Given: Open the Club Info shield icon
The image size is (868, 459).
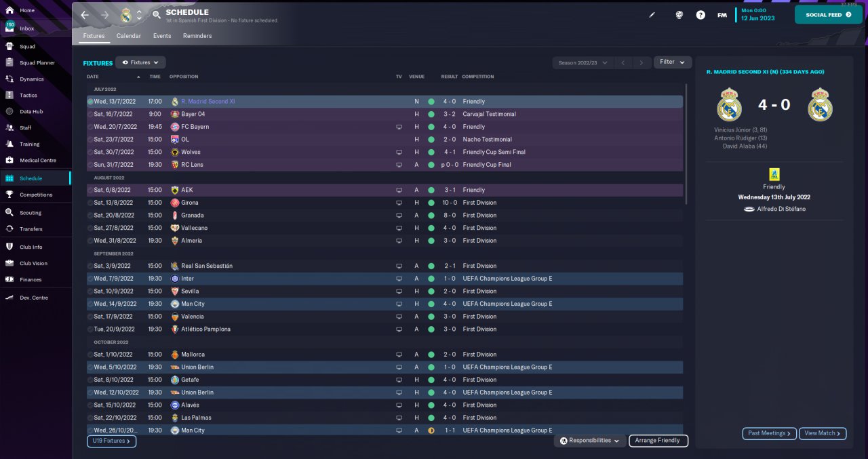Looking at the screenshot, I should tap(9, 247).
